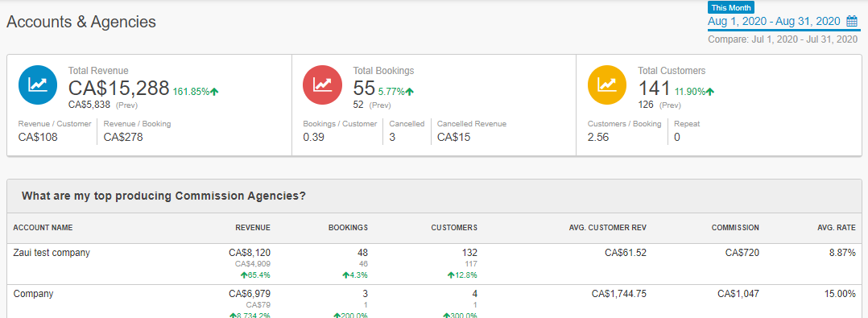Click the Cancelled Revenue value CA$15
Viewport: 868px width, 318px height.
tap(454, 137)
